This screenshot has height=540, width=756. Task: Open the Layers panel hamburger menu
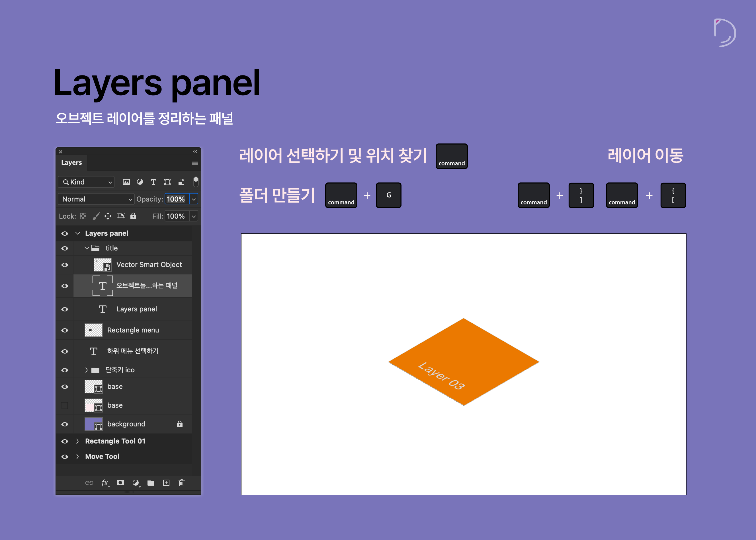pyautogui.click(x=195, y=163)
